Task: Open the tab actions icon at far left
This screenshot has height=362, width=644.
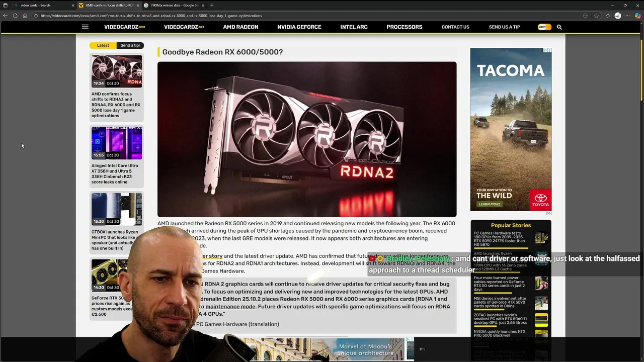Action: 5,5
